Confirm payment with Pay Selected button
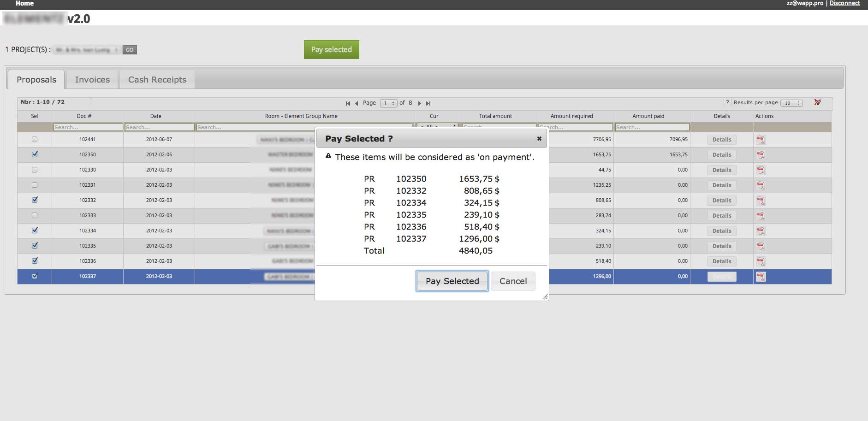 pyautogui.click(x=452, y=281)
